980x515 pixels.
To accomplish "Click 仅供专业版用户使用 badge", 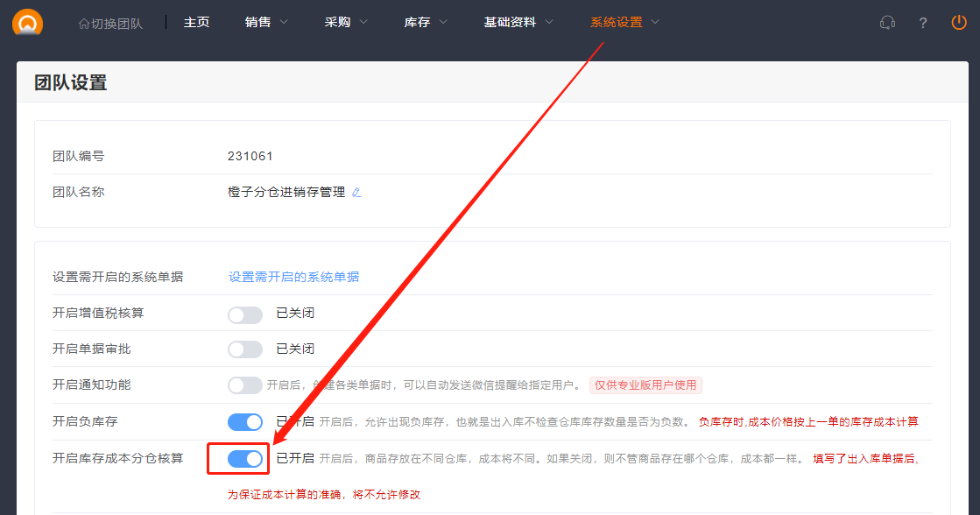I will 645,385.
